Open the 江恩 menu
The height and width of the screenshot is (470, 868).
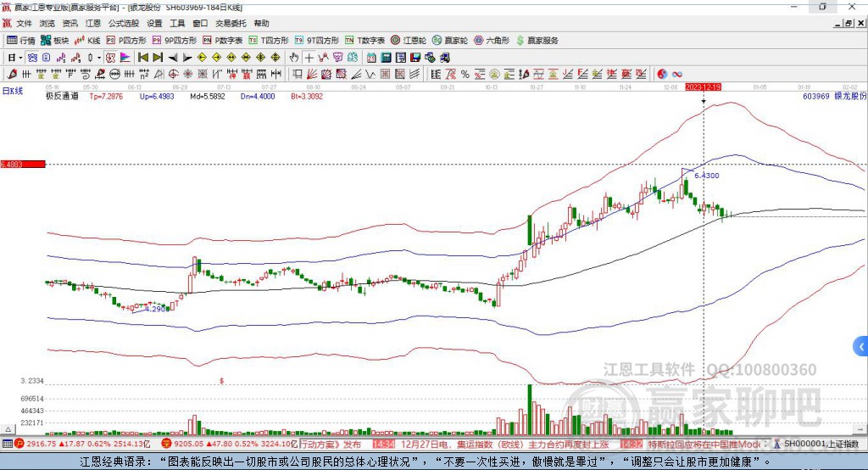93,23
